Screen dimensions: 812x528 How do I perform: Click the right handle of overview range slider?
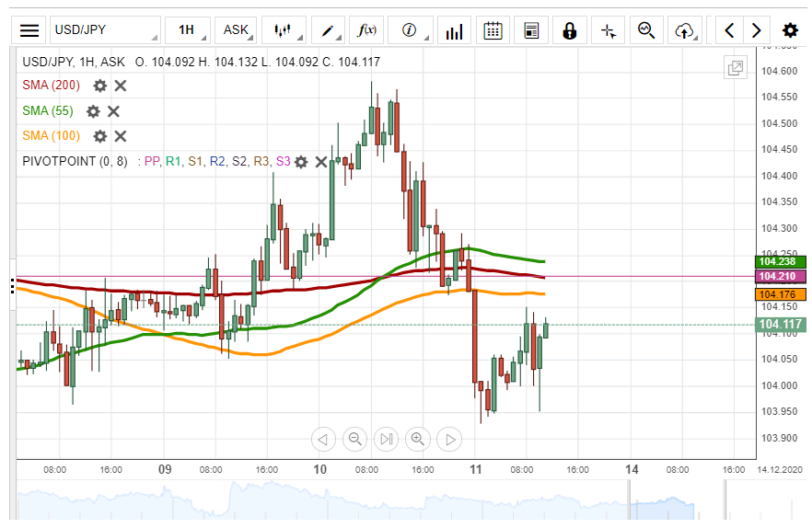(725, 504)
